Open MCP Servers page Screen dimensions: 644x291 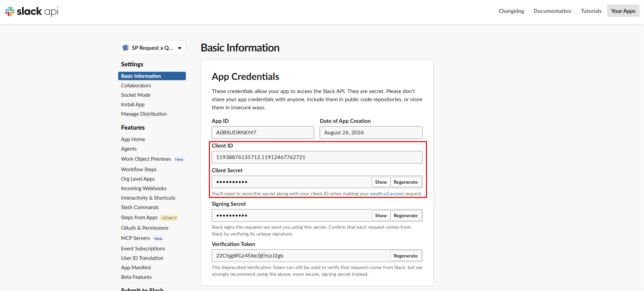(135, 238)
